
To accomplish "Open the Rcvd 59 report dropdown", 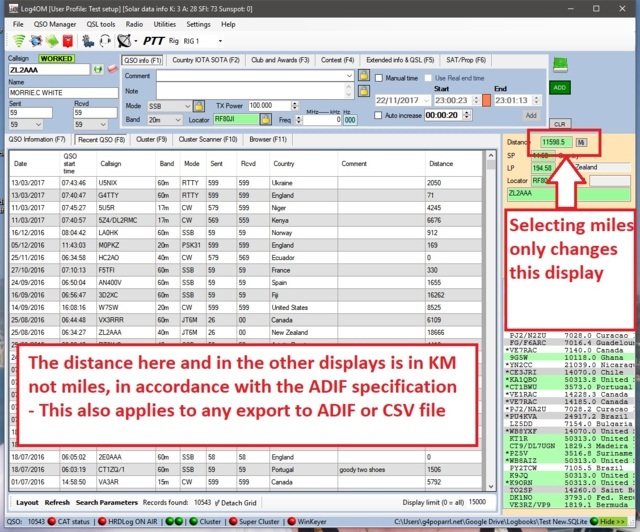I will coord(103,124).
